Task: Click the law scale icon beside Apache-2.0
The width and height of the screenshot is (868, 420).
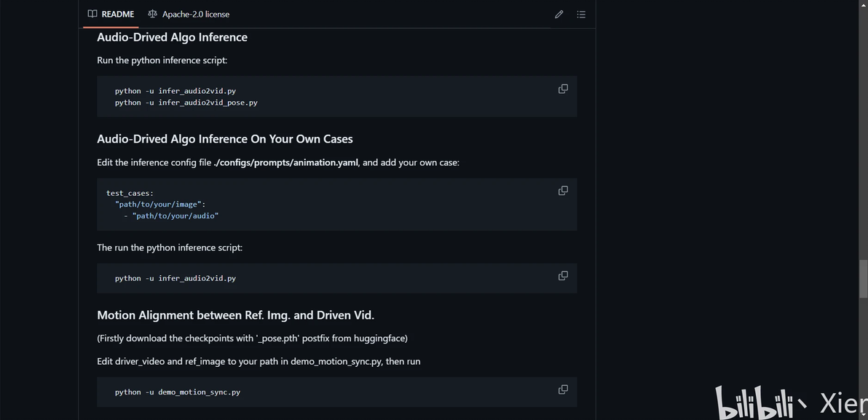Action: [x=152, y=14]
